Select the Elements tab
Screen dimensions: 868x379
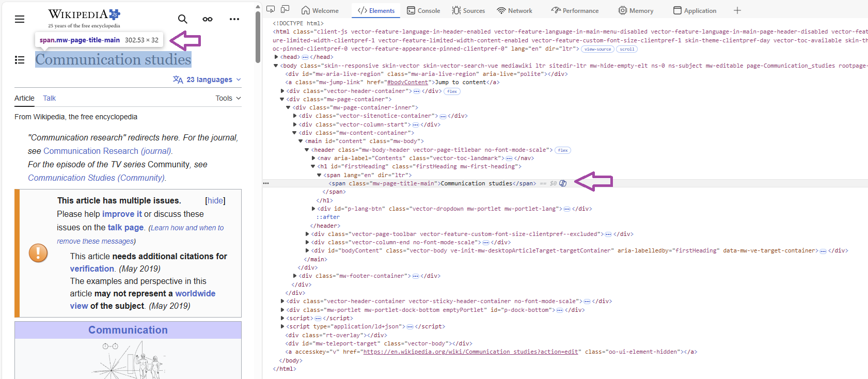tap(376, 10)
